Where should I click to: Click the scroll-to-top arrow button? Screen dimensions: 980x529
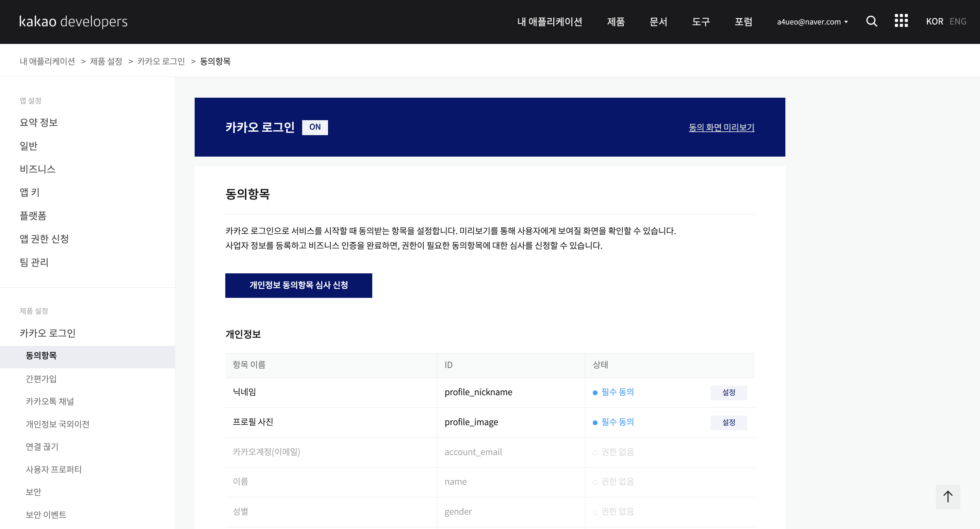click(948, 497)
